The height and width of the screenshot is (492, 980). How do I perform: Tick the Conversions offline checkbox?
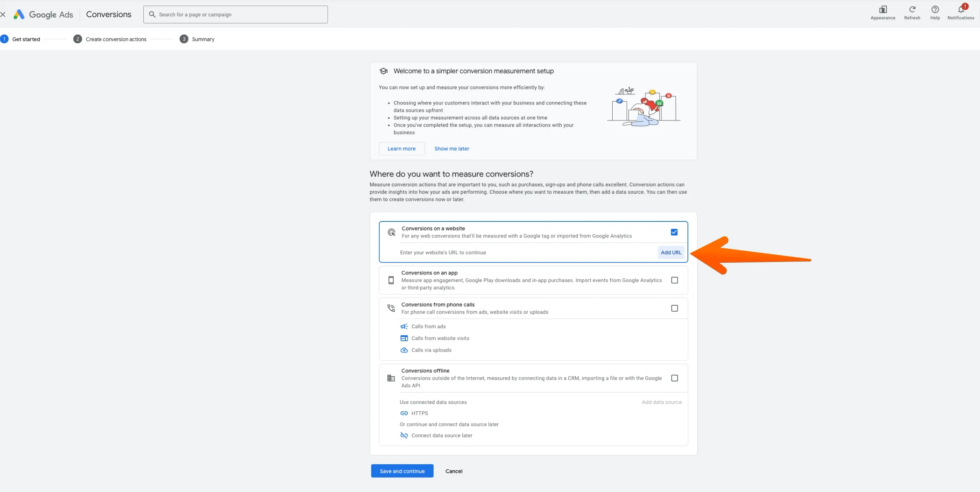(674, 378)
